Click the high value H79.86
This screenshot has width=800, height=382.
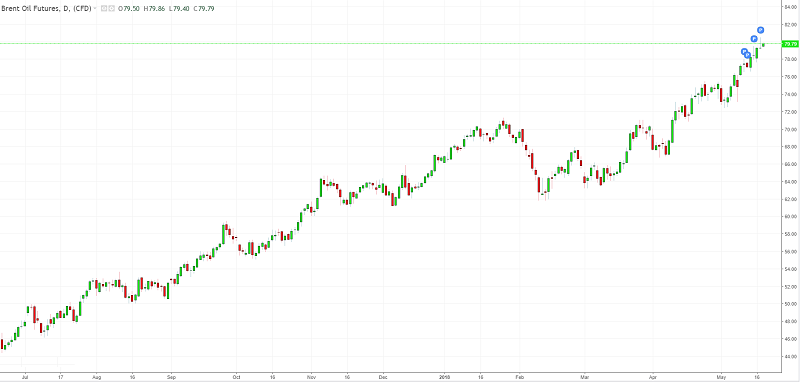154,9
